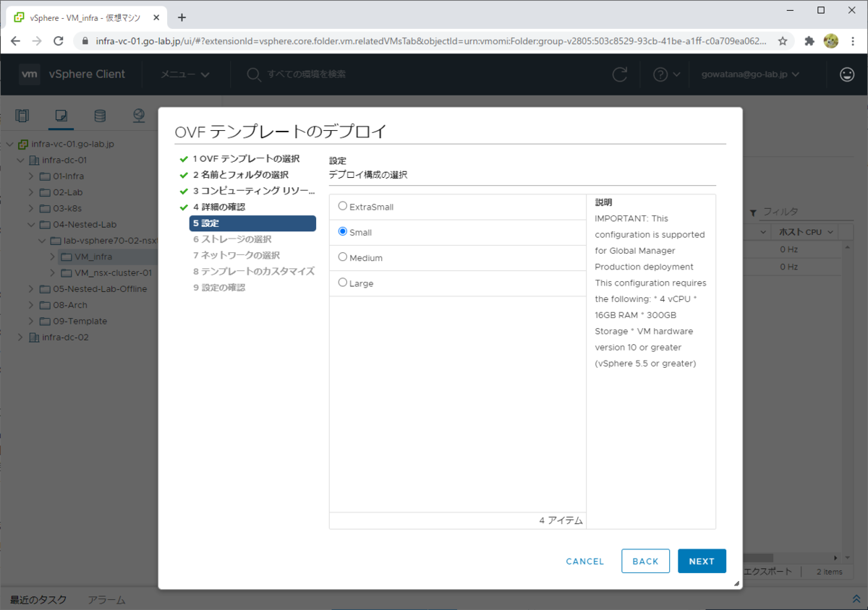Refresh the vSphere Client view
This screenshot has width=868, height=610.
tap(620, 74)
